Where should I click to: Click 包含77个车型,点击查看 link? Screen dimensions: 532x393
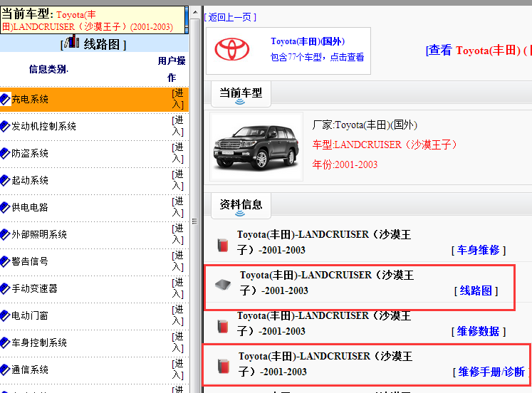[317, 57]
